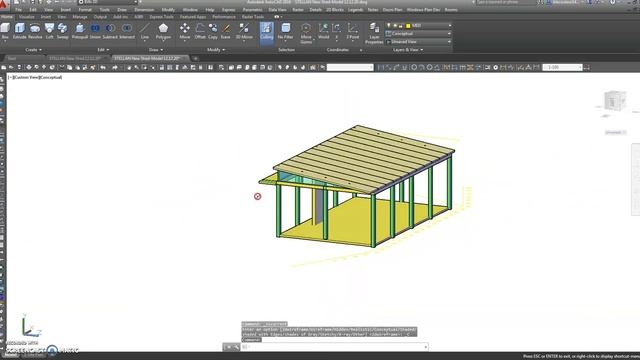This screenshot has width=640, height=360.
Task: Click the ViewCube in the viewport
Action: (x=614, y=101)
